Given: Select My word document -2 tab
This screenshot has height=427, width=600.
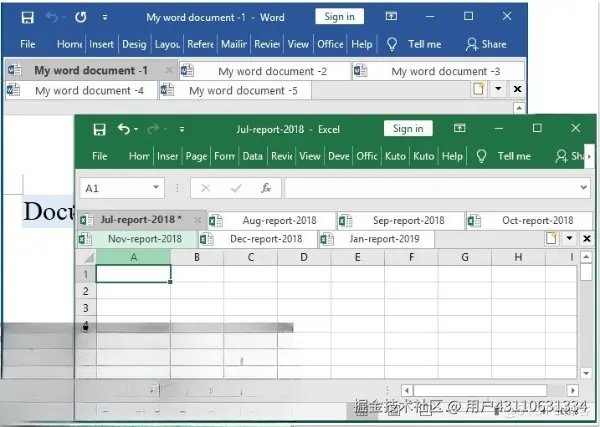Looking at the screenshot, I should click(265, 71).
